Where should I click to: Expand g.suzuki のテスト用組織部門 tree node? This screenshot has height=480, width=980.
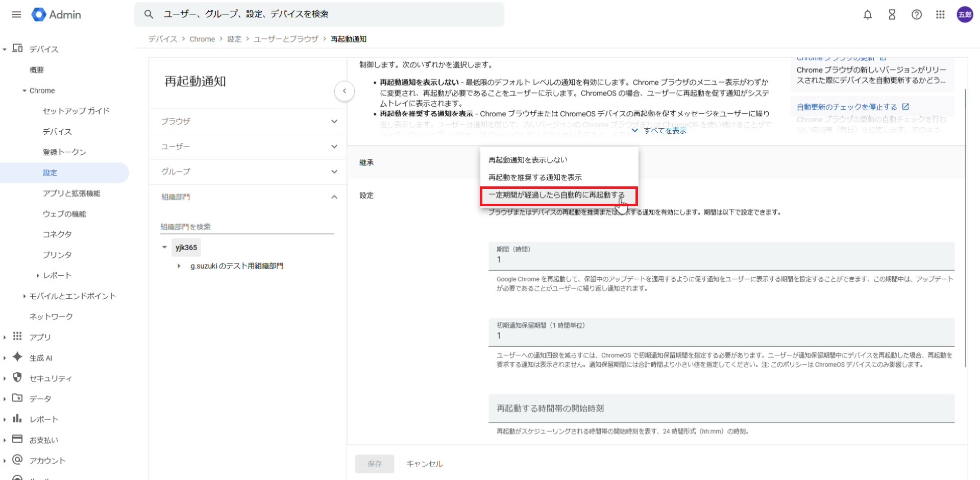(x=179, y=266)
